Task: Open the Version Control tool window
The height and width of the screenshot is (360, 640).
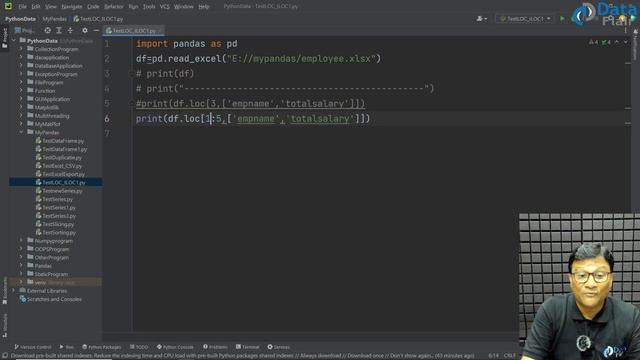Action: point(33,347)
